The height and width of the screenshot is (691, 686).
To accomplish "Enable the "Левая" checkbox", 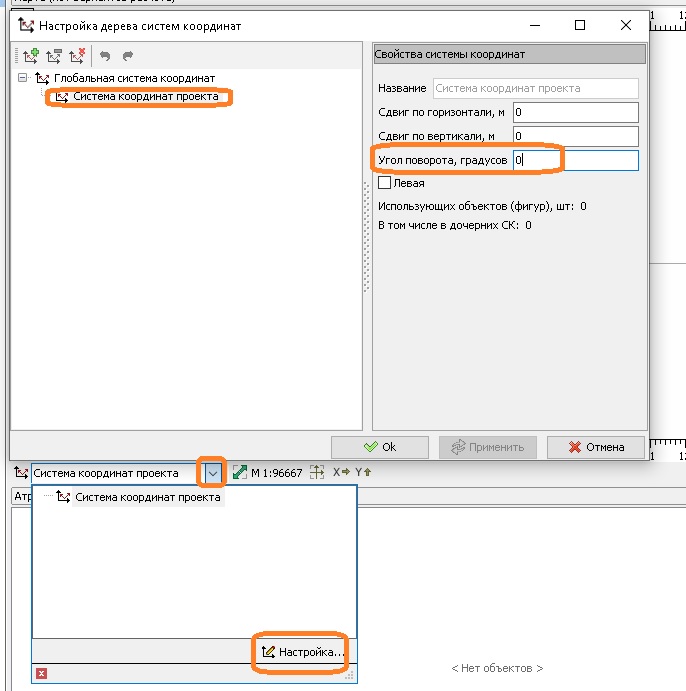I will coord(384,183).
